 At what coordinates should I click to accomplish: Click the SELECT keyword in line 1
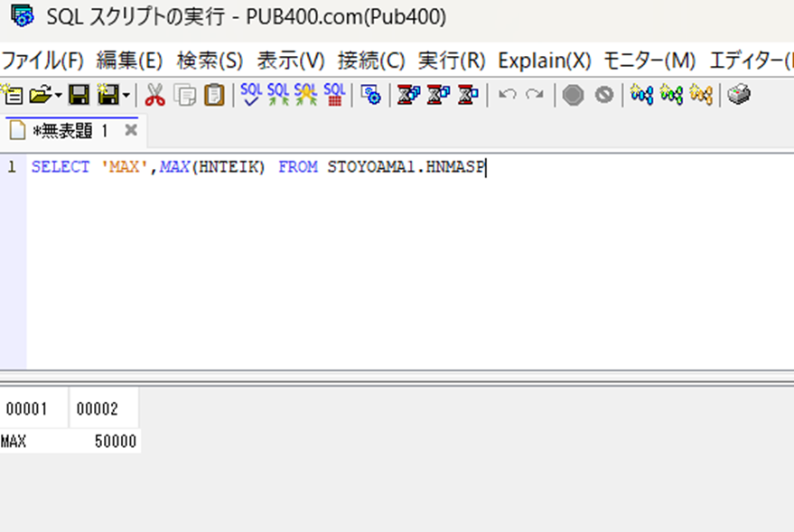coord(61,166)
